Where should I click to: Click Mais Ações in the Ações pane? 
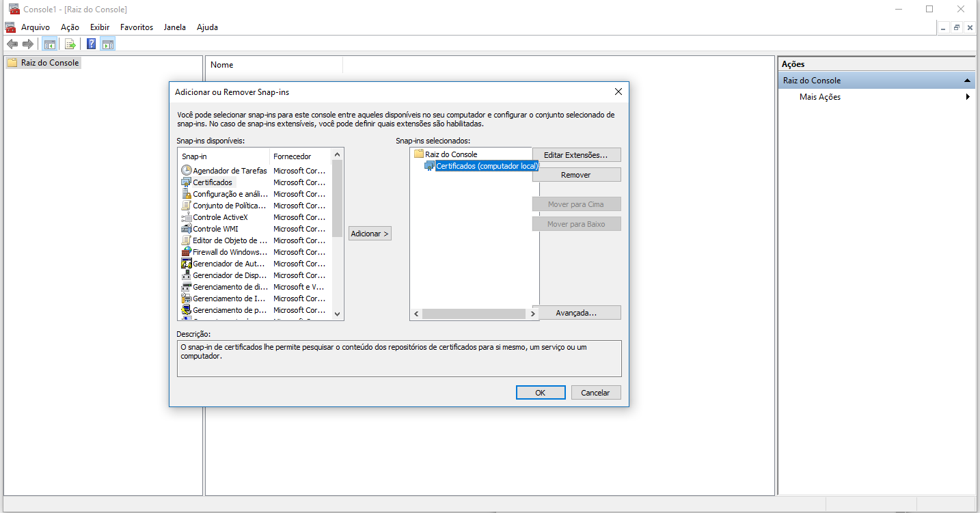(x=820, y=97)
